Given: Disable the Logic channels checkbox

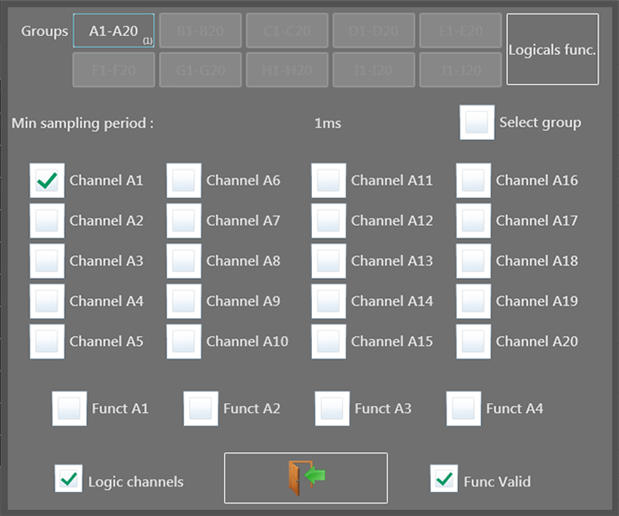Looking at the screenshot, I should click(69, 479).
